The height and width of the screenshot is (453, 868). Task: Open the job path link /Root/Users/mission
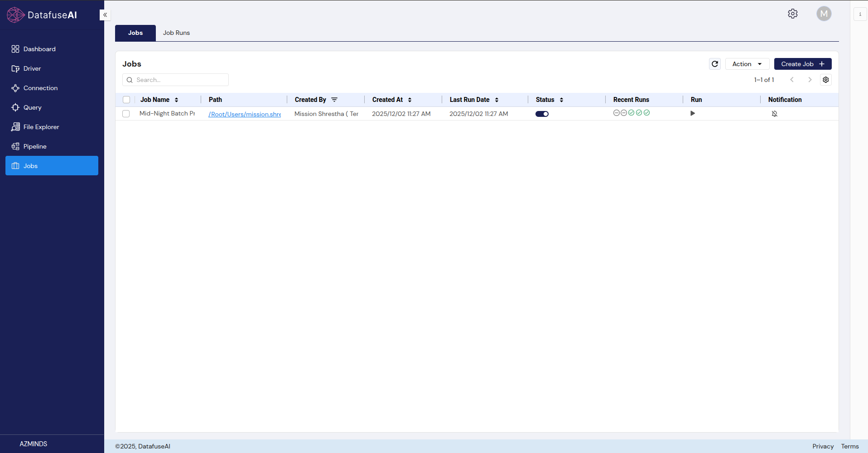pyautogui.click(x=244, y=114)
